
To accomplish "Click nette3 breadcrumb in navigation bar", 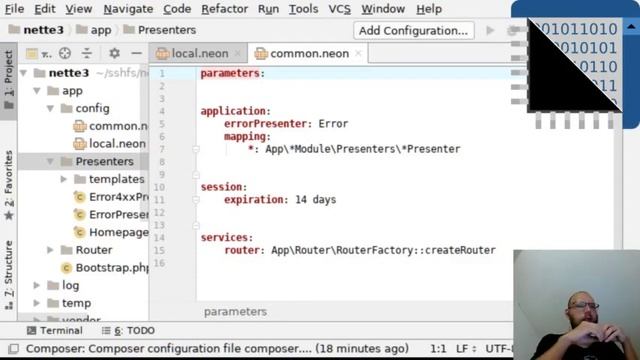I will pyautogui.click(x=36, y=30).
